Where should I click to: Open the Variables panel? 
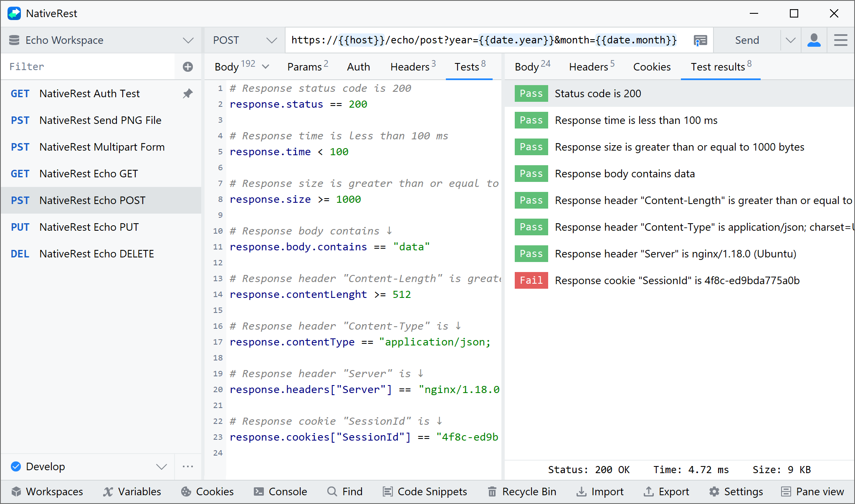[132, 491]
